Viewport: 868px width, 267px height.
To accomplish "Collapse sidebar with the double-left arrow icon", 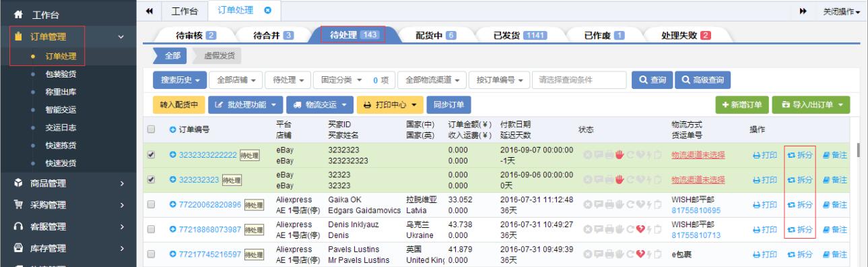I will (x=149, y=11).
